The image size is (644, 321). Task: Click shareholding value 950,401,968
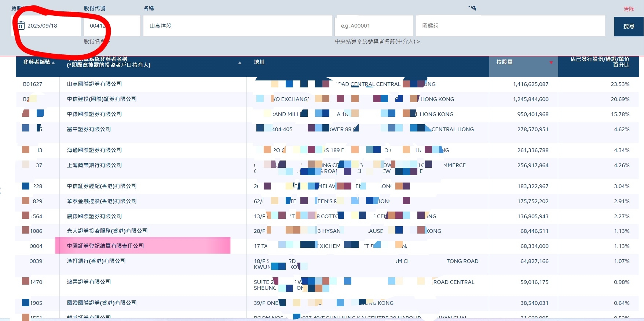coord(533,114)
